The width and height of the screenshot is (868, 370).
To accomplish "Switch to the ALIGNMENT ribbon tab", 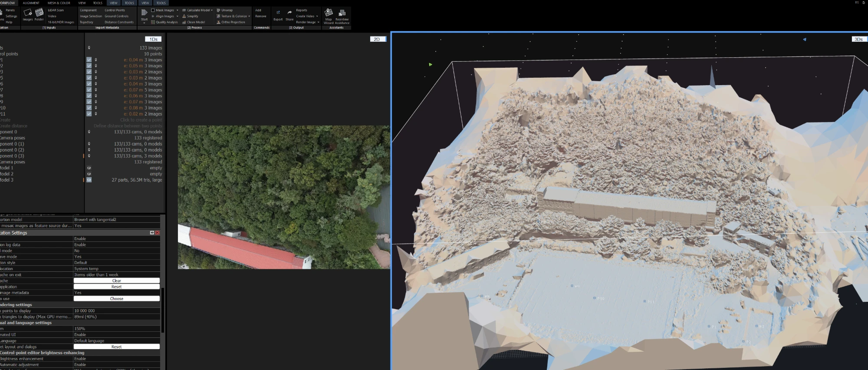I will 31,3.
